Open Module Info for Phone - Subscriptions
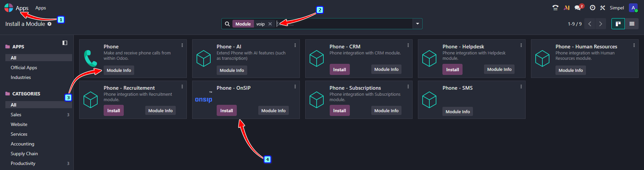The height and width of the screenshot is (170, 644). [386, 111]
